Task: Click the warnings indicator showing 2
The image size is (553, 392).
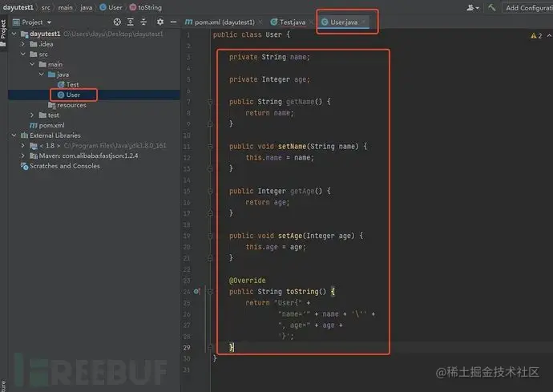Action: point(536,36)
